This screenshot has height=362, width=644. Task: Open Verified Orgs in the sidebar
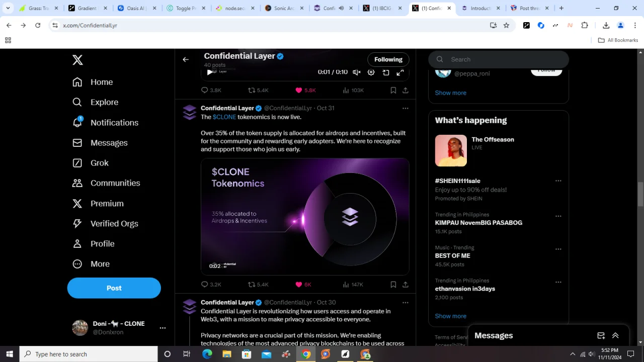[105, 224]
